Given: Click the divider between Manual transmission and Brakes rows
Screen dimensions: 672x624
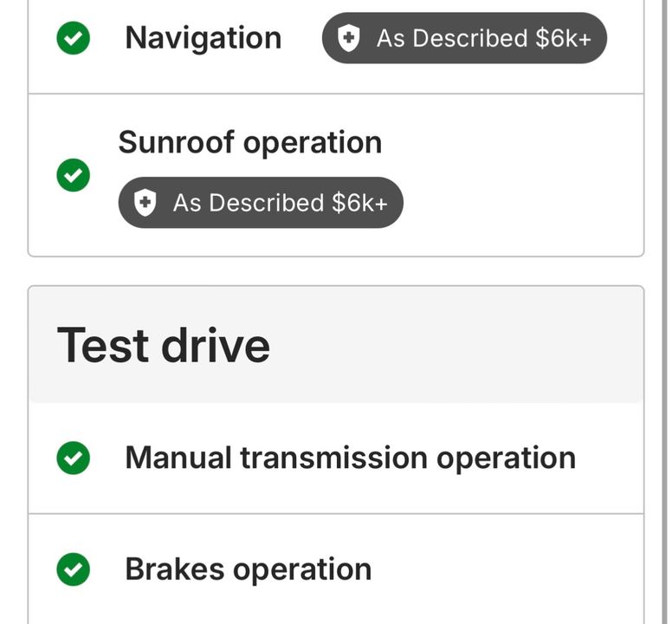Looking at the screenshot, I should [336, 513].
